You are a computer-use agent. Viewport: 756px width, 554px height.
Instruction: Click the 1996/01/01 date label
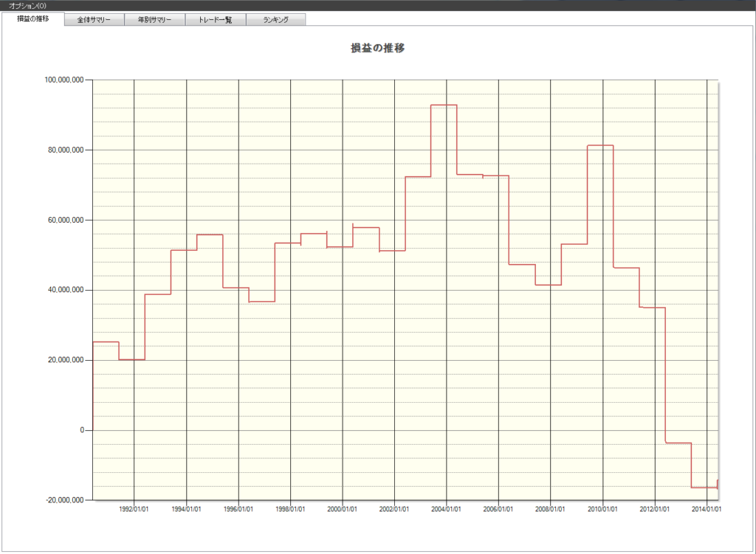click(238, 509)
